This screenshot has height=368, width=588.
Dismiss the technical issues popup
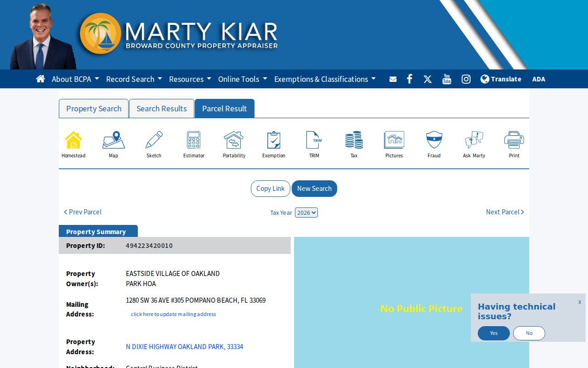pos(580,302)
